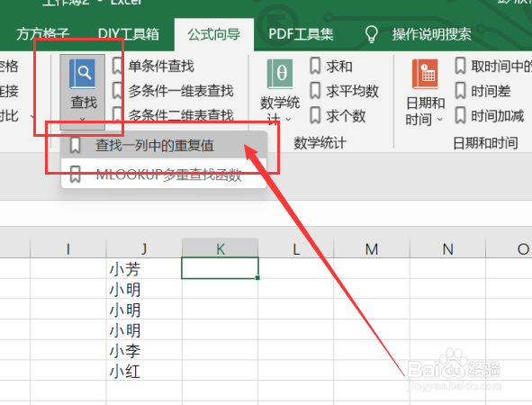Screen dimensions: 532x405
Task: Select the 公式向导 tab
Action: pos(214,34)
